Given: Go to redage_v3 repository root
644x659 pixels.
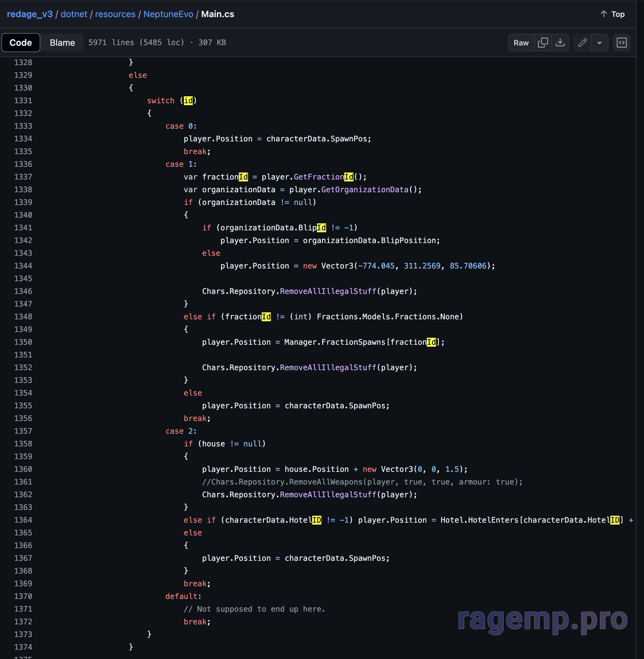Looking at the screenshot, I should (x=30, y=14).
